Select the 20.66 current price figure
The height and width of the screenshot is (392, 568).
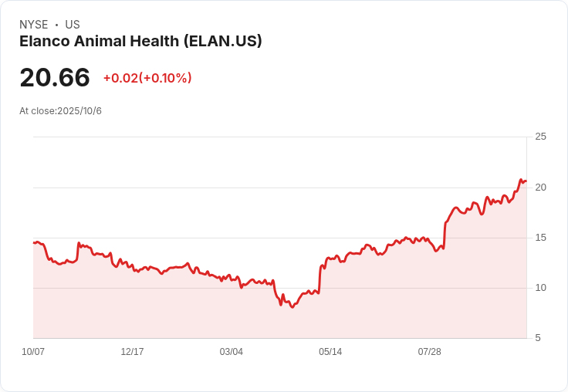55,77
